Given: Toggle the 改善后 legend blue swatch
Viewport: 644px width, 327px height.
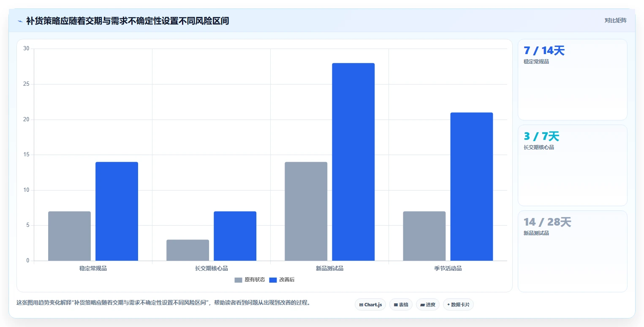Looking at the screenshot, I should pos(273,280).
